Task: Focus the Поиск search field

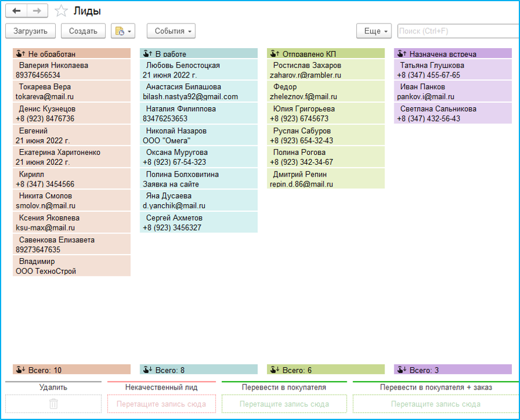Action: click(x=458, y=31)
